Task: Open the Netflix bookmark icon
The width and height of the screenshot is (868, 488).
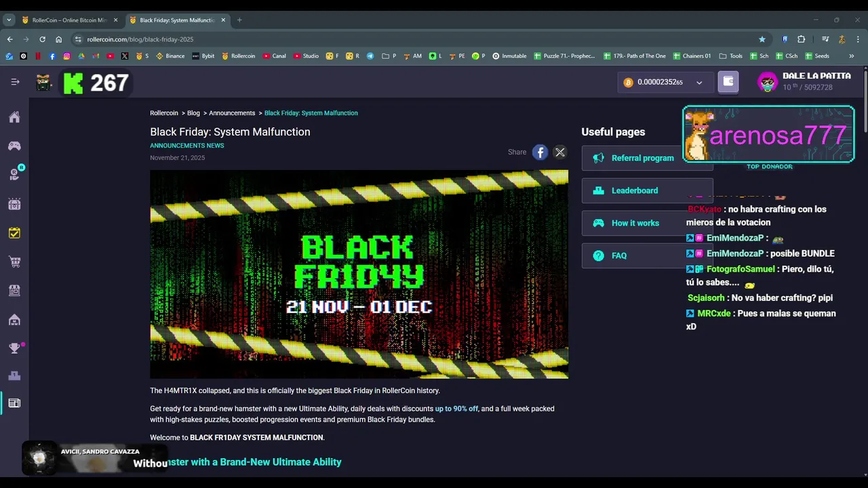Action: point(38,56)
